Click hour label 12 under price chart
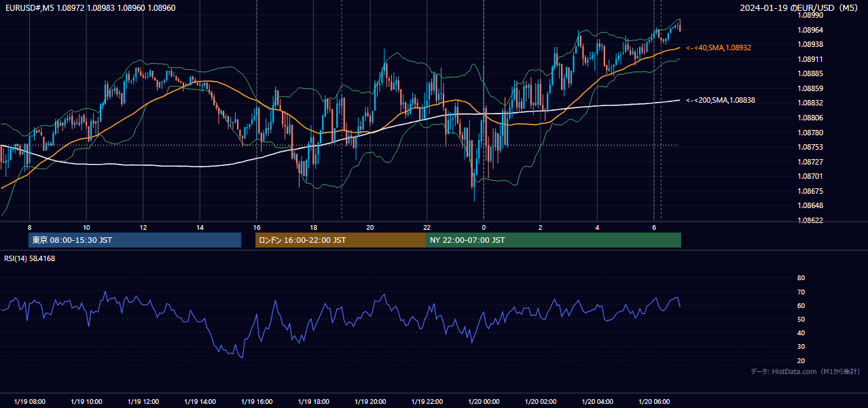Image resolution: width=868 pixels, height=408 pixels. (x=143, y=227)
